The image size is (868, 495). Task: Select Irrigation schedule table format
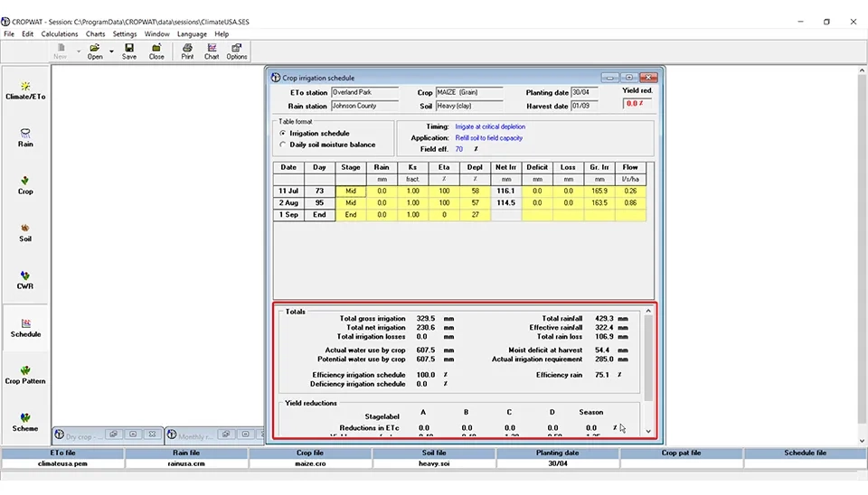pos(283,134)
